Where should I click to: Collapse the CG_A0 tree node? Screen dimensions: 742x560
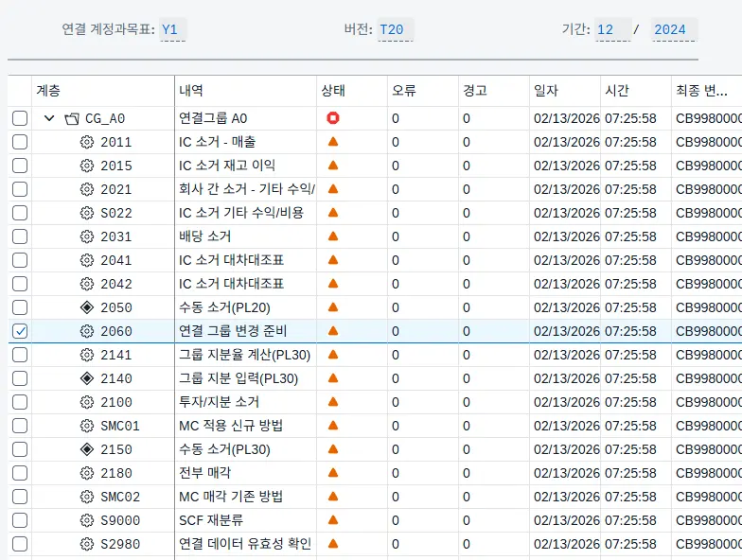49,118
